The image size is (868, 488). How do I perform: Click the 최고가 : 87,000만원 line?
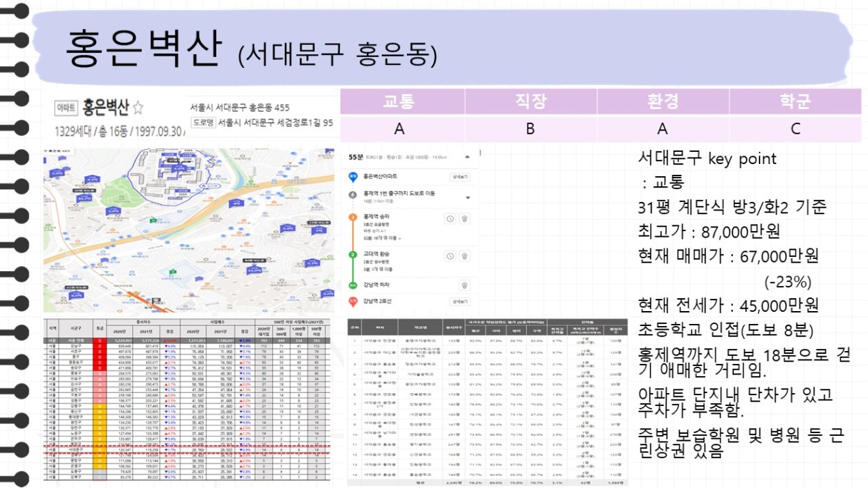click(x=709, y=231)
